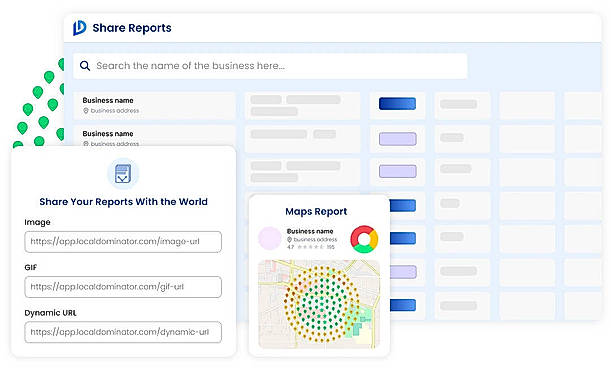Focus the business name search field

click(x=270, y=66)
